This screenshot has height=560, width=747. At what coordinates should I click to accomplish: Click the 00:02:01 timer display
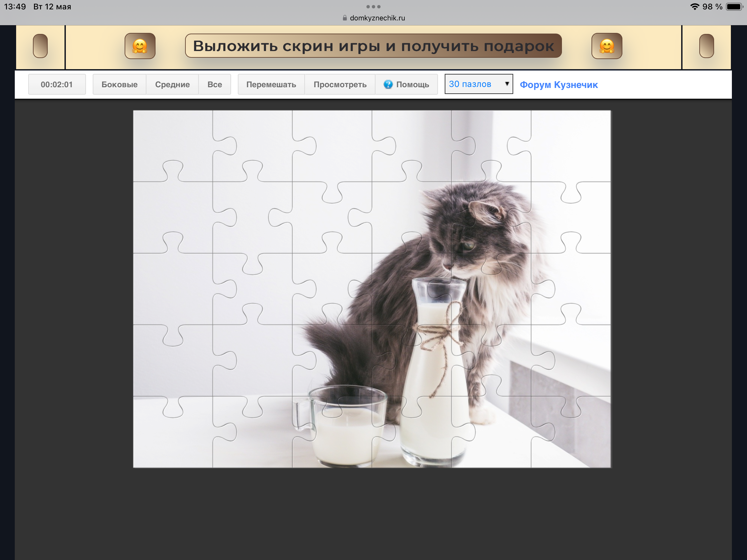pyautogui.click(x=57, y=84)
